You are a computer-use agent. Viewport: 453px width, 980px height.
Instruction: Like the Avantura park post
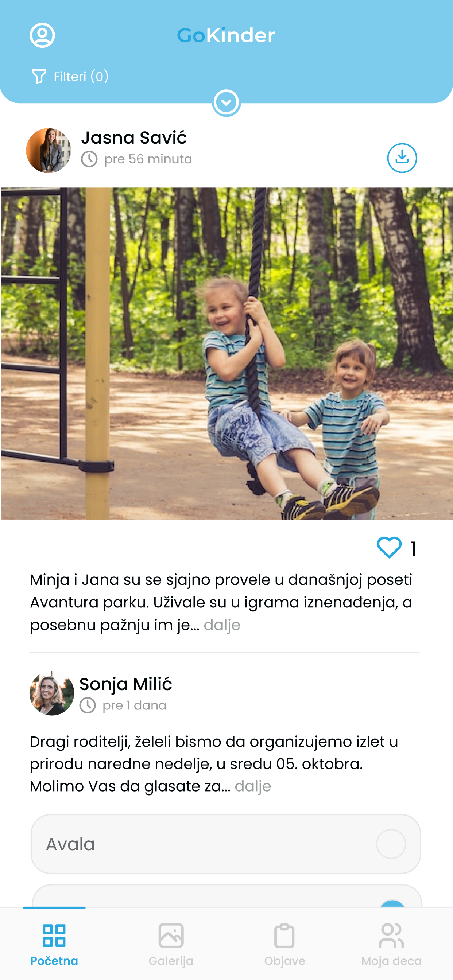coord(389,548)
